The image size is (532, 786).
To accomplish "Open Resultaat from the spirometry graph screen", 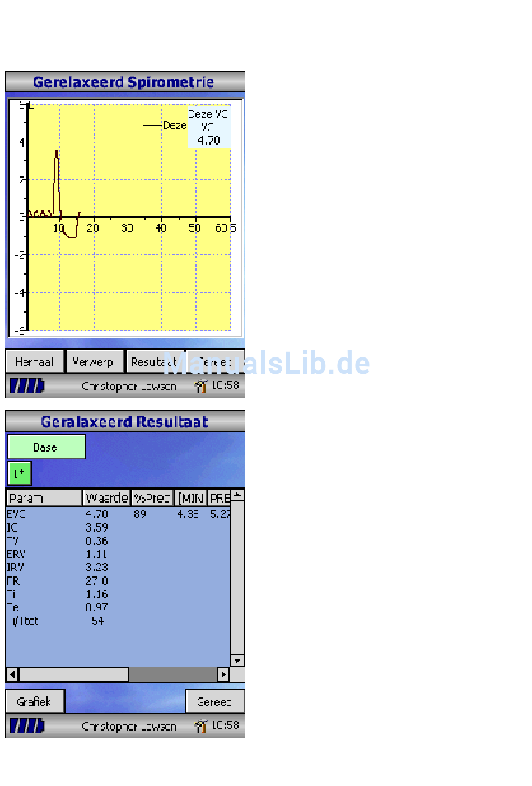I will [x=154, y=362].
